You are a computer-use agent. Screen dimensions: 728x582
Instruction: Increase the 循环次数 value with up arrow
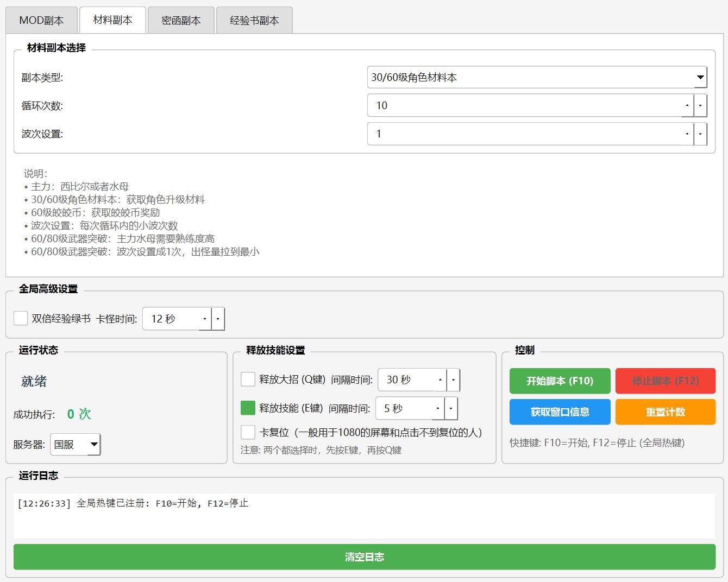tap(687, 105)
